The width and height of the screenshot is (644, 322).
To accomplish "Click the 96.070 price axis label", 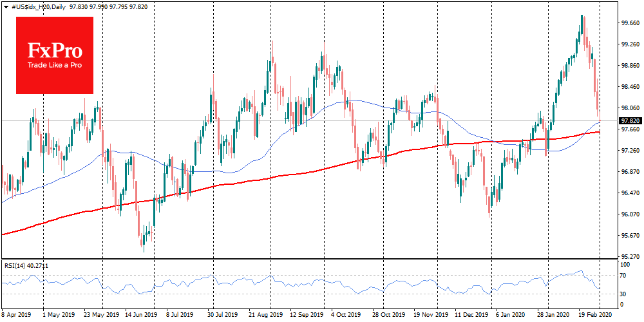I will click(629, 214).
